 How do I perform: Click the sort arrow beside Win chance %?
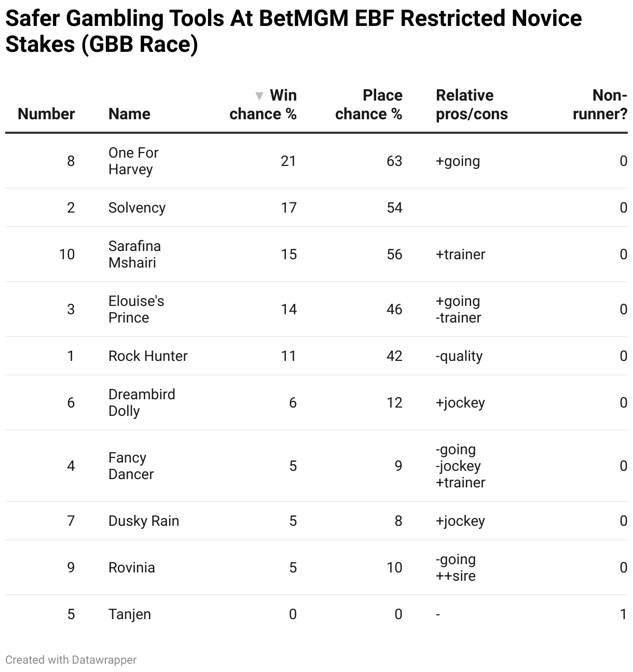(x=259, y=96)
